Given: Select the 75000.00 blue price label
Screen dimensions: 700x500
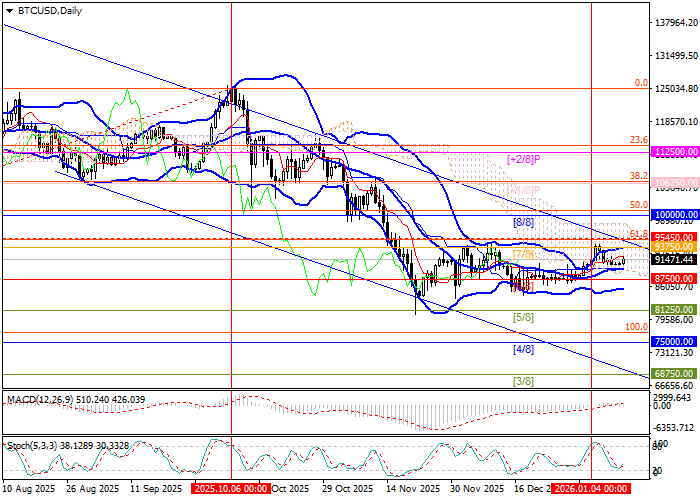Looking at the screenshot, I should click(673, 341).
